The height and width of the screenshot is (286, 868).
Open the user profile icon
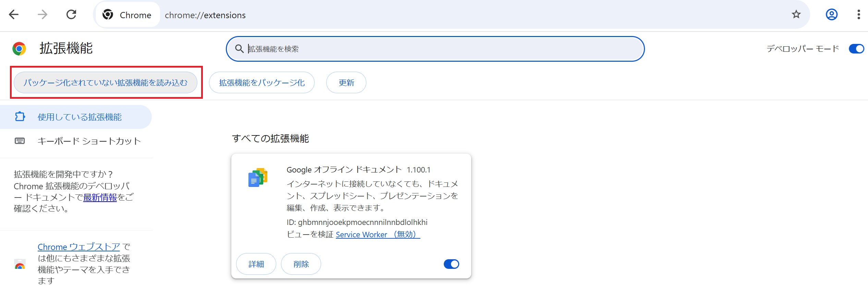click(831, 14)
